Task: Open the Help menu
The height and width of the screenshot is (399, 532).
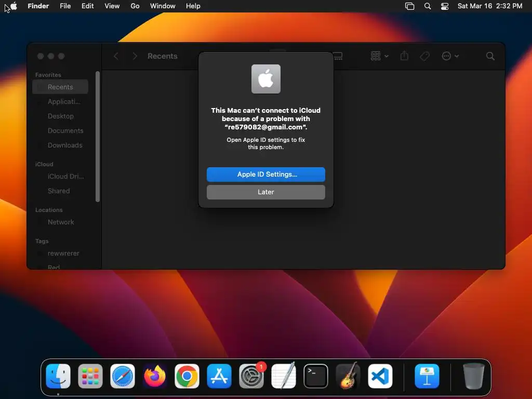Action: [193, 6]
